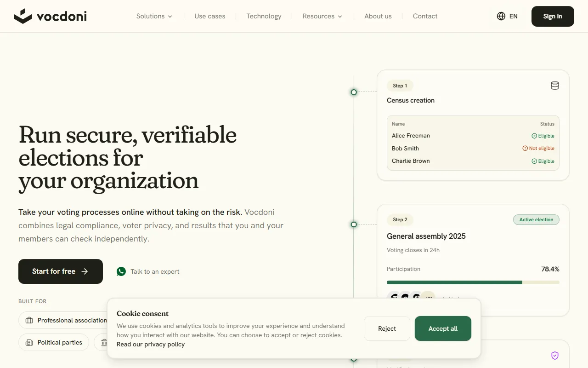
Task: Click the Active election badge
Action: coord(536,220)
